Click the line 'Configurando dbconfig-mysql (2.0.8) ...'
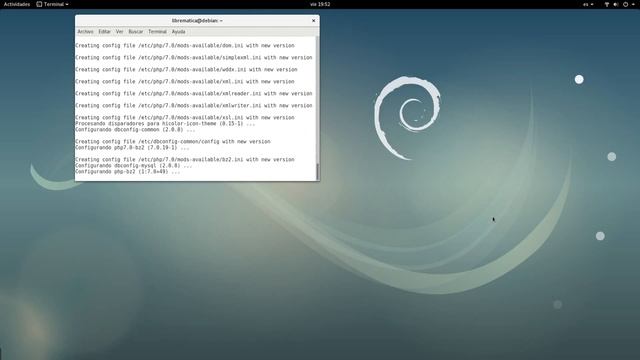The width and height of the screenshot is (640, 360). point(133,166)
